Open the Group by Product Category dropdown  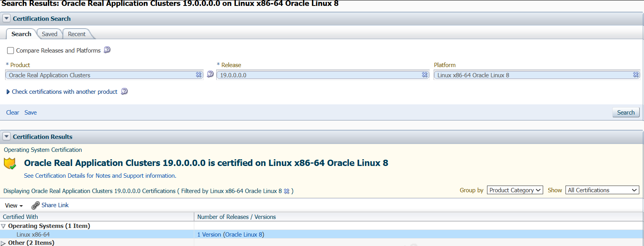click(515, 190)
